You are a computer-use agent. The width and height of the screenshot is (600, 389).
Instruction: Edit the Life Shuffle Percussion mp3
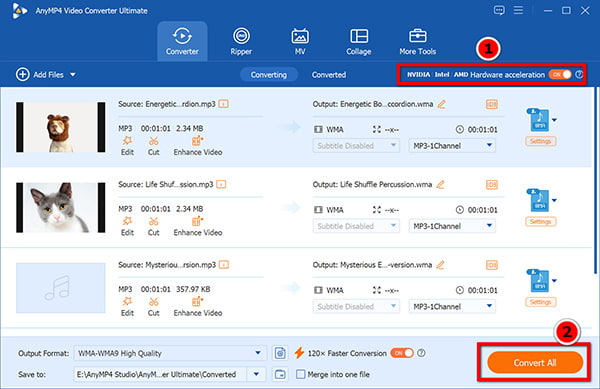pos(127,226)
